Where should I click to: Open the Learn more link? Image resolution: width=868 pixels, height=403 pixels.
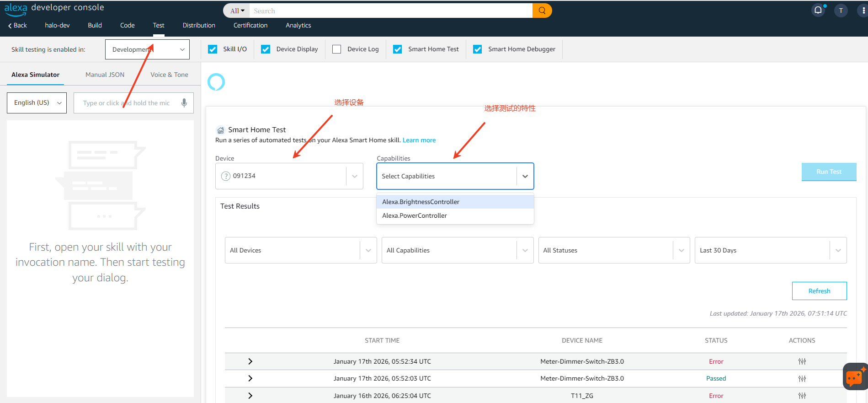(419, 140)
